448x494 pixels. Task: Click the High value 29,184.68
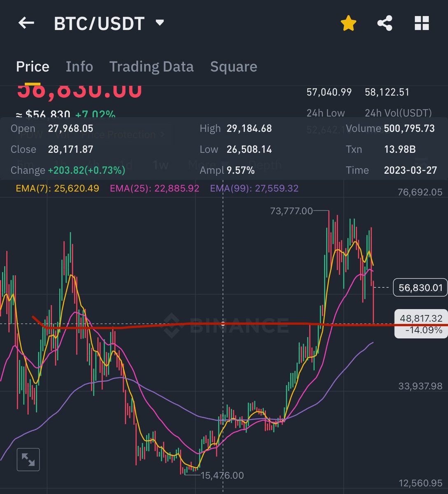[x=249, y=128]
